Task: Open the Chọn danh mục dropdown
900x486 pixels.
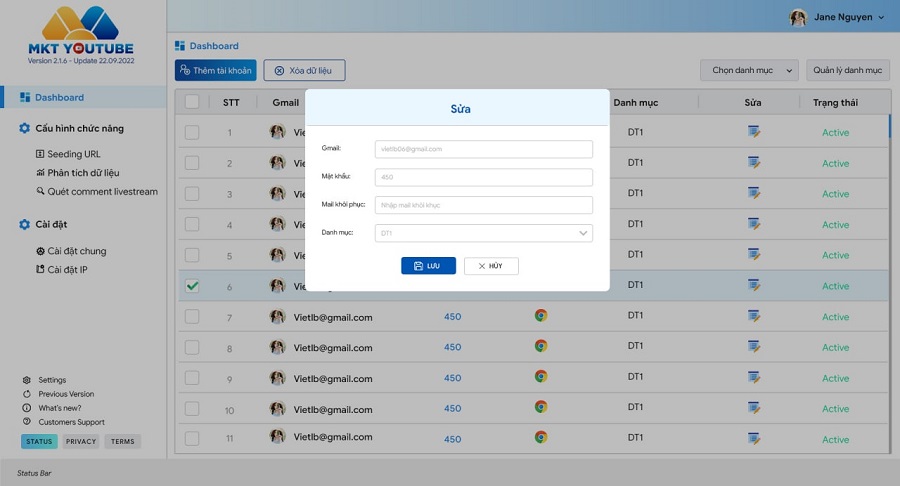Action: [x=749, y=70]
